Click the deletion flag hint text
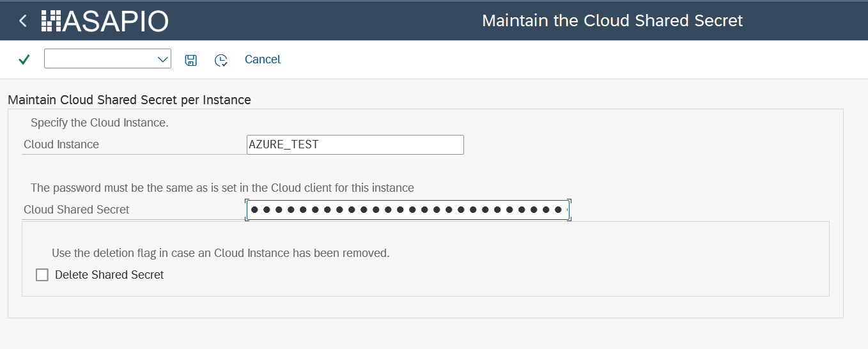 221,253
